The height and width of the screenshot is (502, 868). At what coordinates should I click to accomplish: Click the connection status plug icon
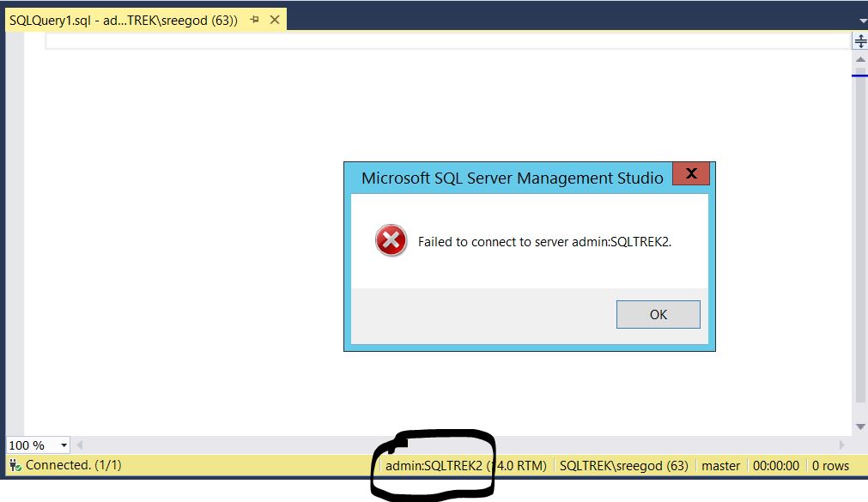[15, 465]
